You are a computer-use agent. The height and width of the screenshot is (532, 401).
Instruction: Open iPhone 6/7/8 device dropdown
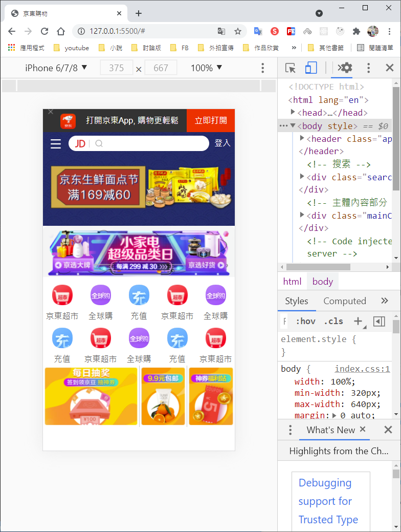click(56, 68)
